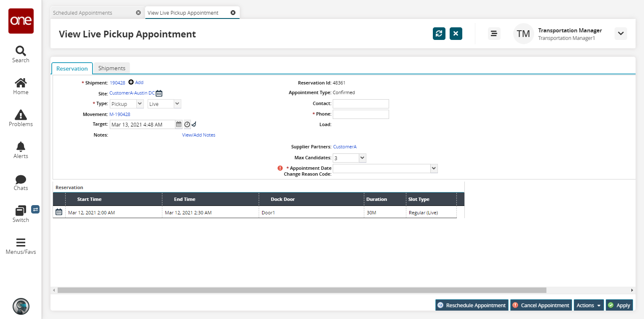The width and height of the screenshot is (644, 319).
Task: Click the scrollbar right arrow
Action: pos(632,290)
